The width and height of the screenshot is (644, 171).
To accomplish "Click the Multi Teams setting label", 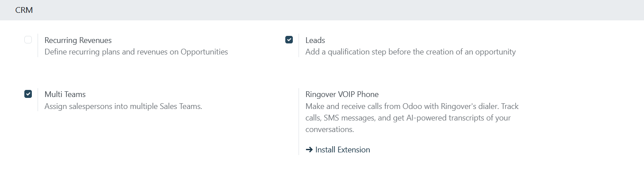I will tap(65, 94).
